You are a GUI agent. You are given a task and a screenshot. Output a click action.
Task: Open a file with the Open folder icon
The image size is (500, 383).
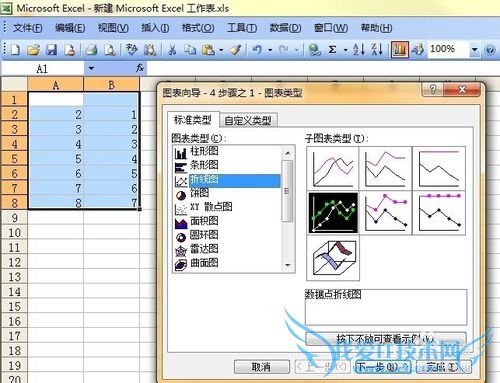pos(33,50)
